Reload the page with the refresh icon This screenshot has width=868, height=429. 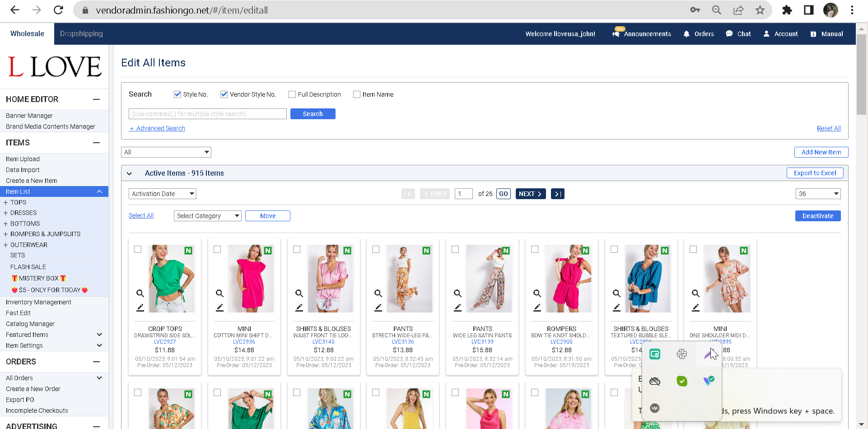(x=58, y=10)
